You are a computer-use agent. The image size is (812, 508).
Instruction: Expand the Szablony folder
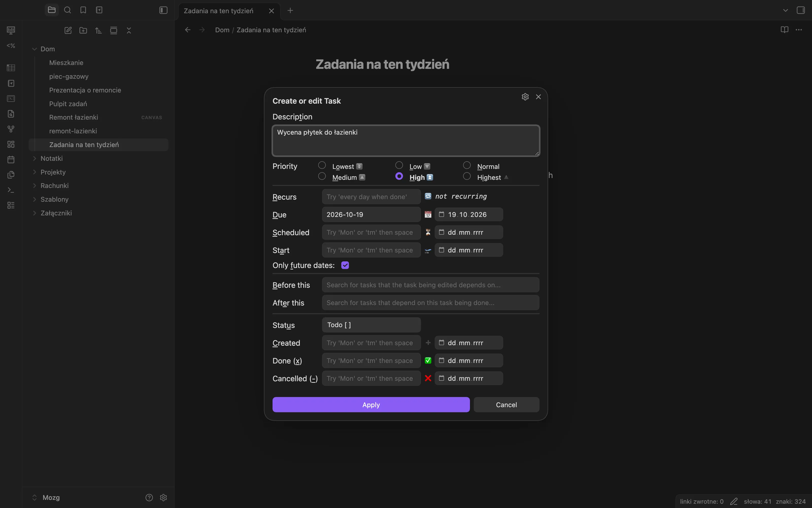(x=34, y=199)
